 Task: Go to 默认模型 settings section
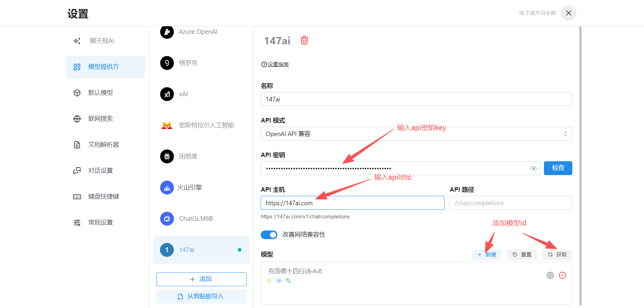coord(106,93)
